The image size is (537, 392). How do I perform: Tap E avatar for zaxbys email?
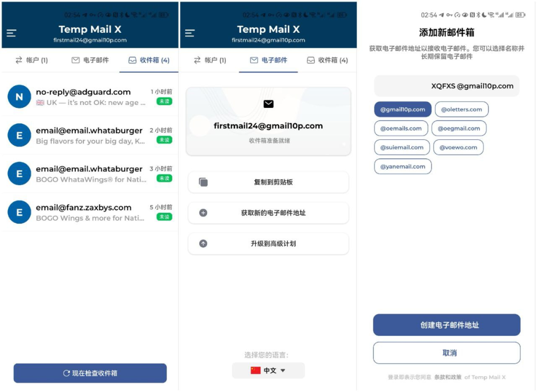(19, 212)
